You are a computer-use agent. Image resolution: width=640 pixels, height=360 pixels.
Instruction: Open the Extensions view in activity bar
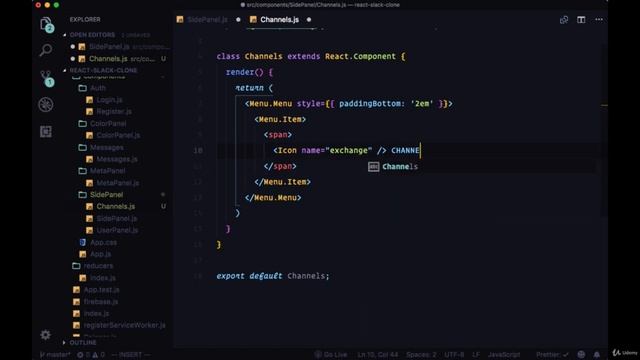coord(46,131)
